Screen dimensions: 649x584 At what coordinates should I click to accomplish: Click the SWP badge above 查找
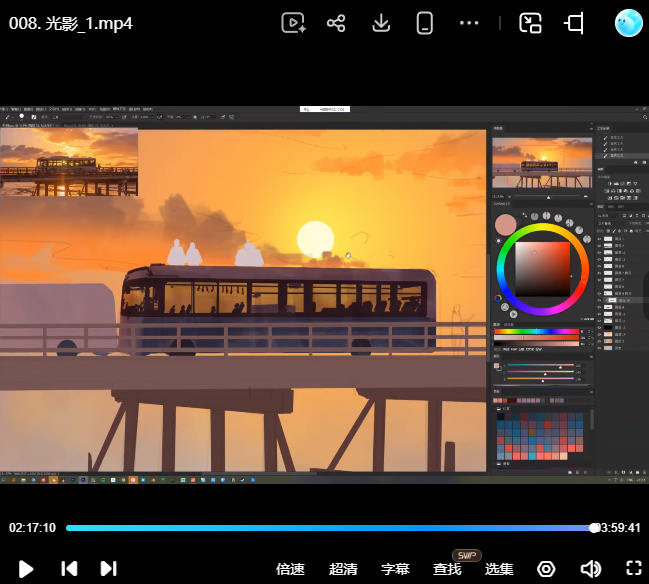(467, 555)
